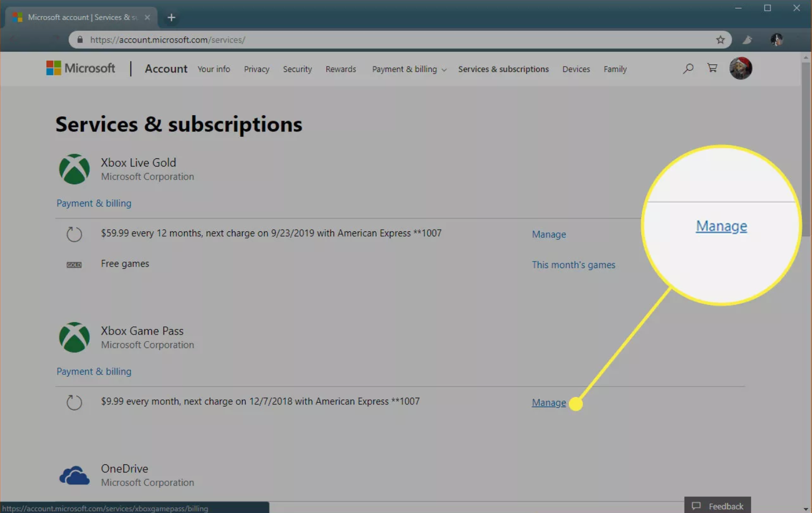
Task: Manage the Xbox Live Gold subscription
Action: click(549, 235)
